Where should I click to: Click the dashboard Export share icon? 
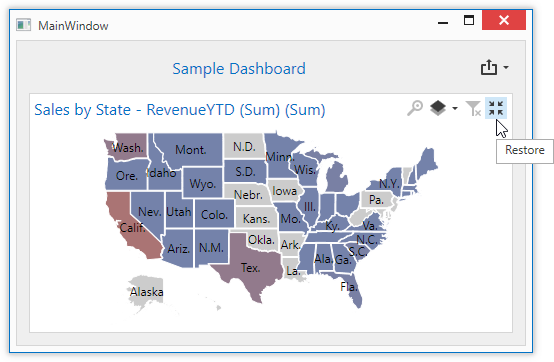489,67
